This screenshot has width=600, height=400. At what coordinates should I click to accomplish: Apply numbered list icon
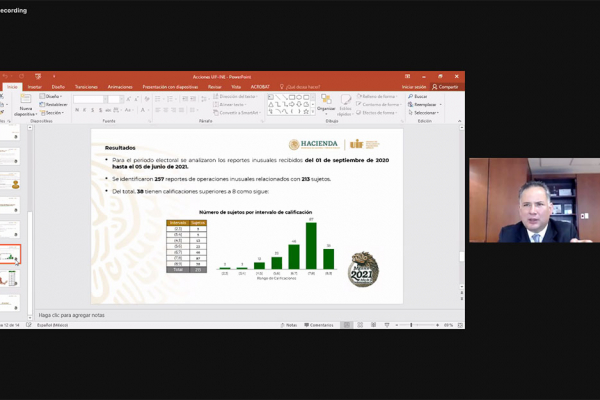[x=171, y=99]
